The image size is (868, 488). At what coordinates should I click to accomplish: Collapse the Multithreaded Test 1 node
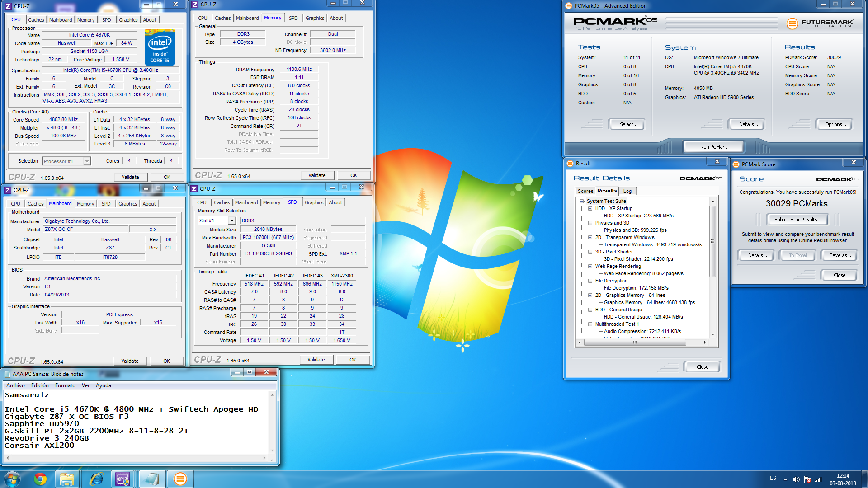[x=590, y=324]
